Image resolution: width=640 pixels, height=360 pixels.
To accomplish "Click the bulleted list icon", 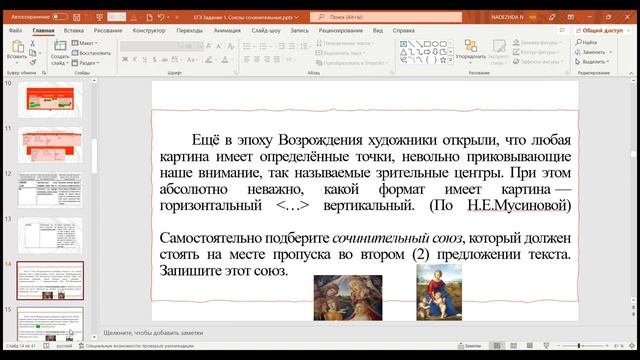I will [x=247, y=46].
